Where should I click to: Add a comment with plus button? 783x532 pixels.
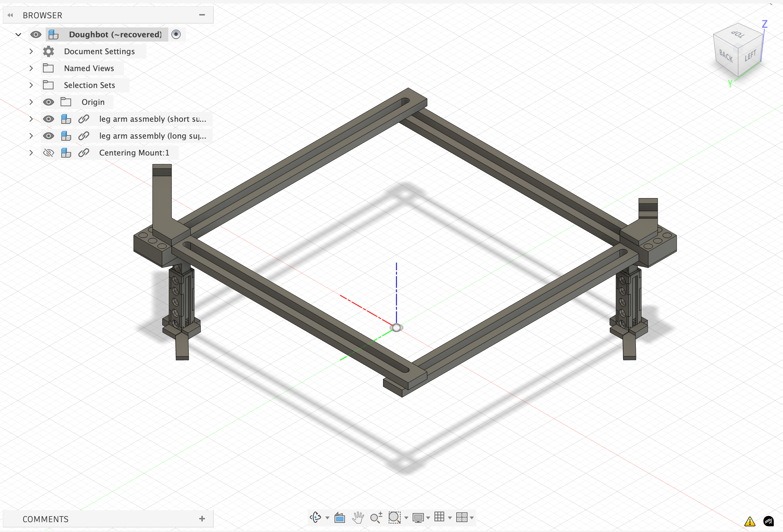pos(202,519)
